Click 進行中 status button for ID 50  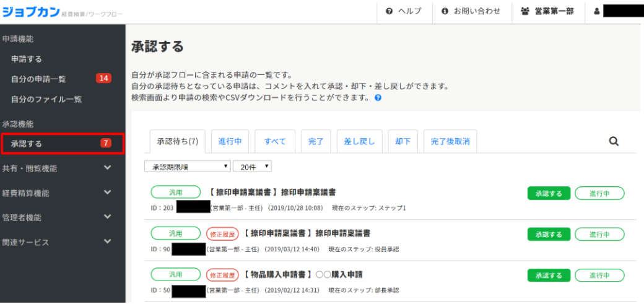pos(599,276)
